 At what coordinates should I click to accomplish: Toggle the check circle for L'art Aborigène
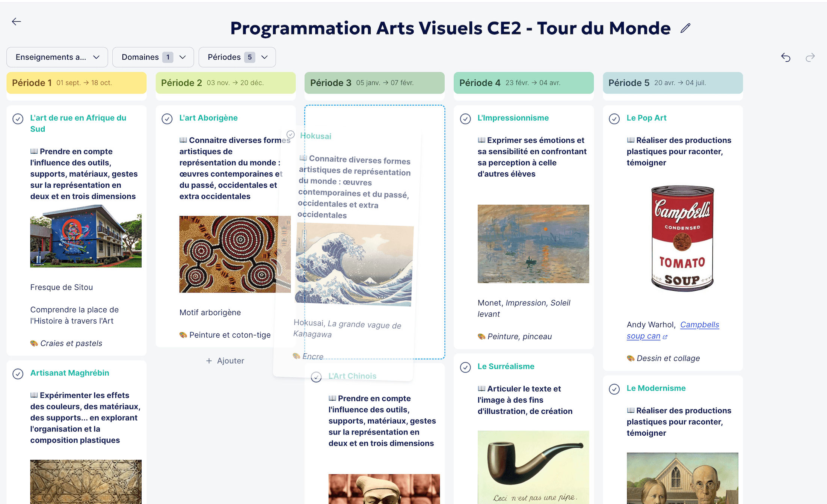click(x=167, y=119)
